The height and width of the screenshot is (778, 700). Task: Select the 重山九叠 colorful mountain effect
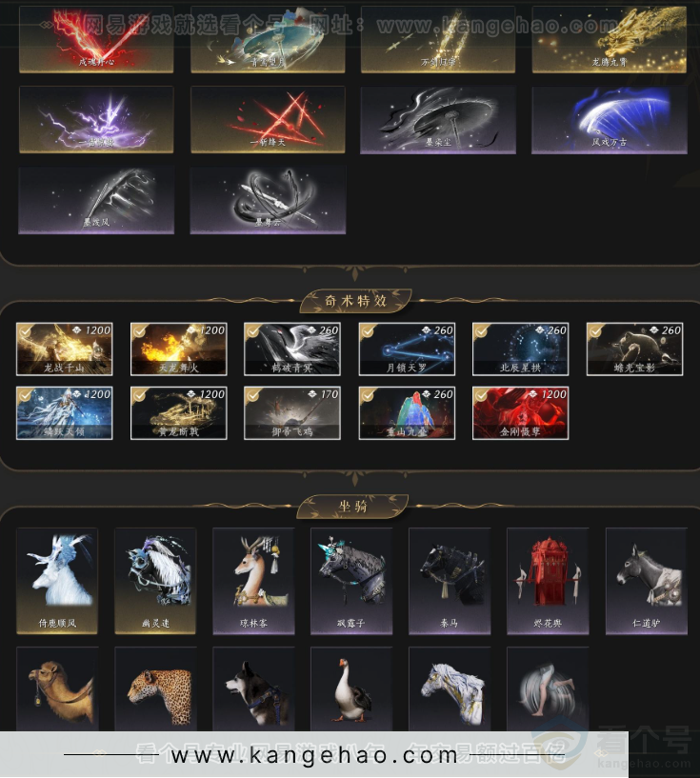tap(407, 413)
